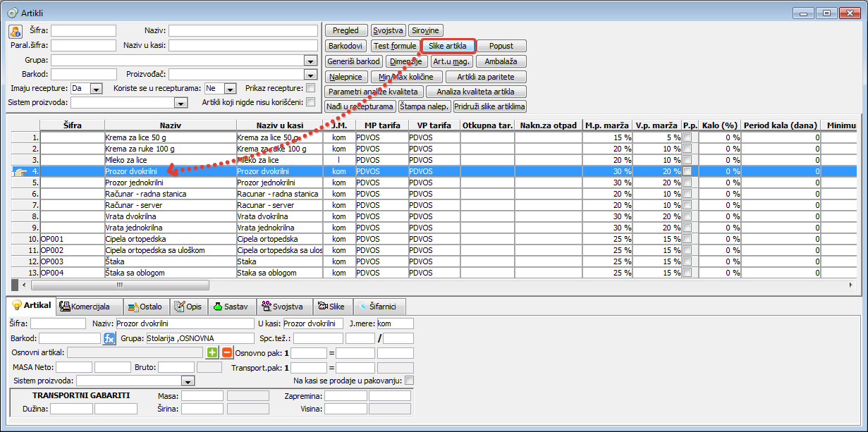Click the Slike artikla button
This screenshot has height=432, width=868.
(x=448, y=46)
